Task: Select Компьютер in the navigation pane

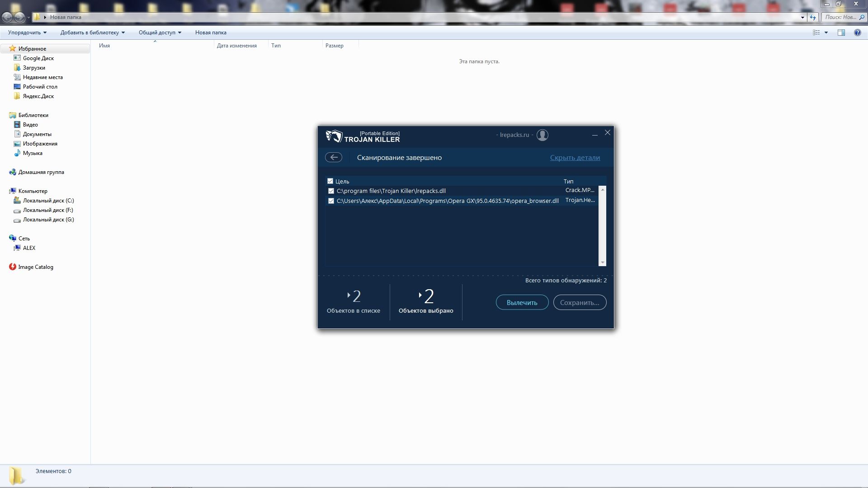Action: 33,191
